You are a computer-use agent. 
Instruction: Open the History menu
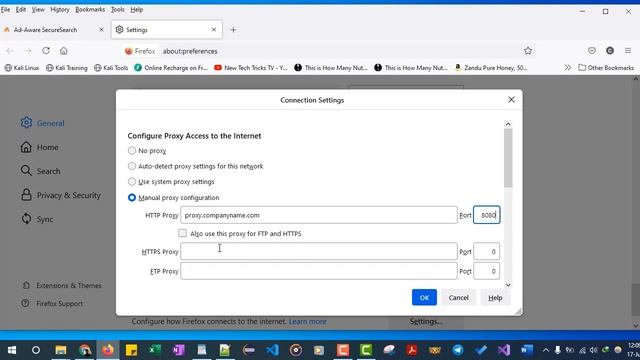pyautogui.click(x=60, y=9)
